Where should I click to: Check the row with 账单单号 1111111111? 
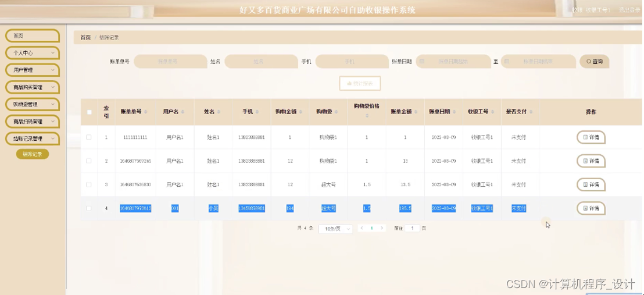[89, 137]
